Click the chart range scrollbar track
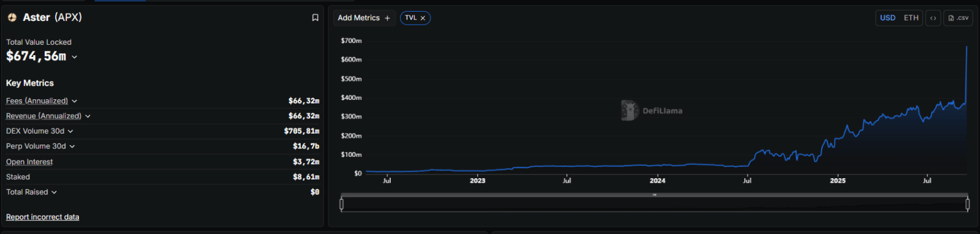Viewport: 980px width, 234px height. tap(654, 195)
